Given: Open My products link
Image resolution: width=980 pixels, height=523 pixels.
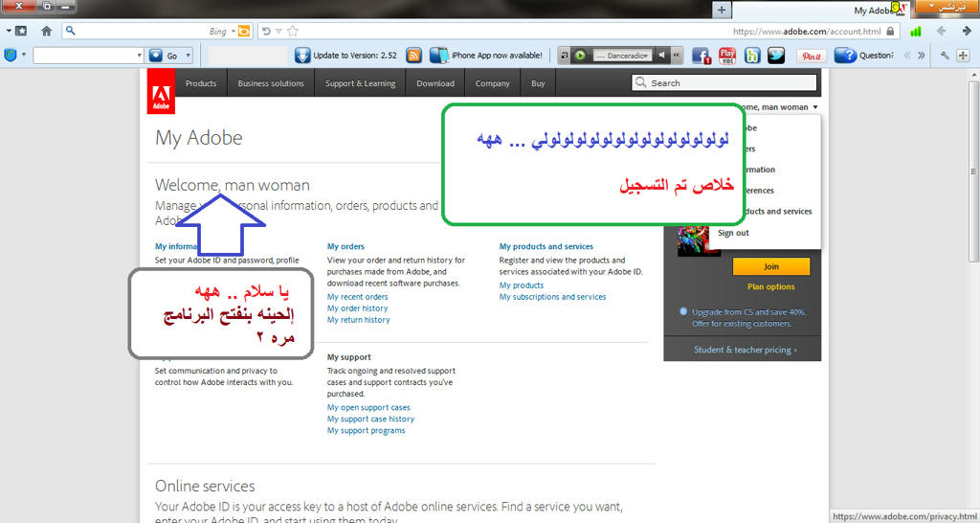Looking at the screenshot, I should pyautogui.click(x=522, y=285).
